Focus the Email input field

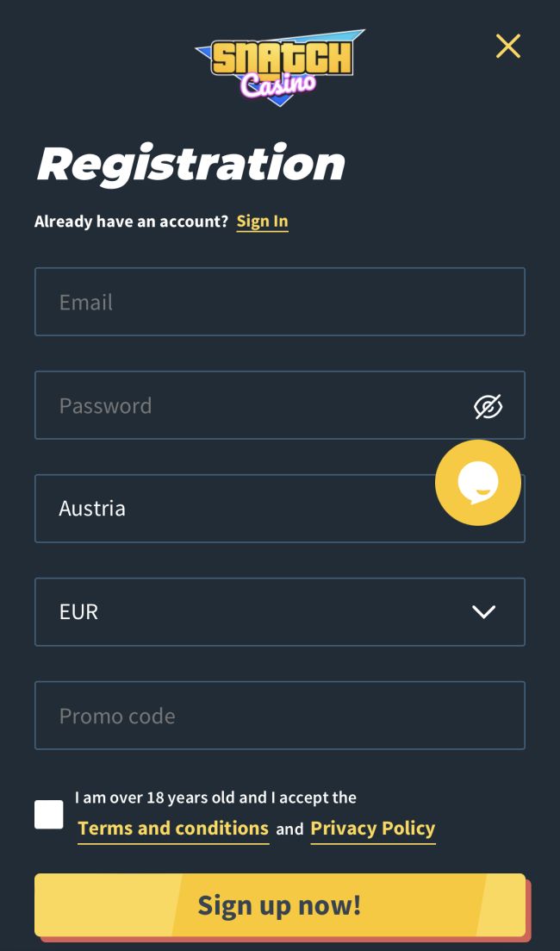click(280, 302)
